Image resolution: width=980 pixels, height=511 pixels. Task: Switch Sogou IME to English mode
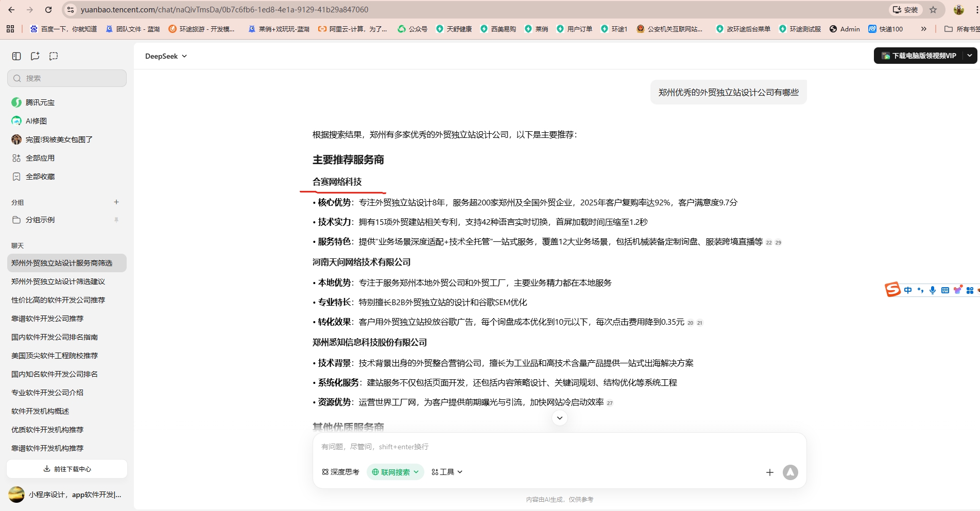[x=908, y=290]
